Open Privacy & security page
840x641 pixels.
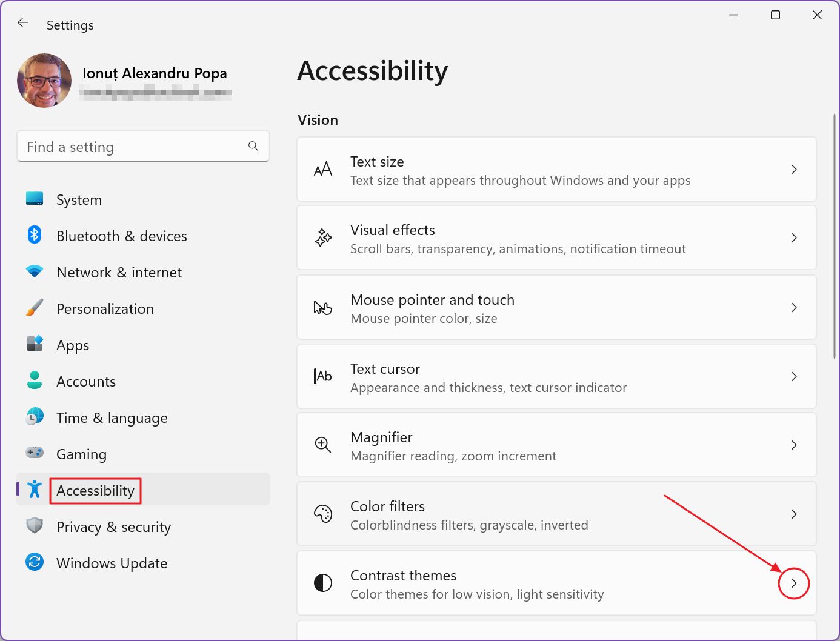[x=144, y=526]
